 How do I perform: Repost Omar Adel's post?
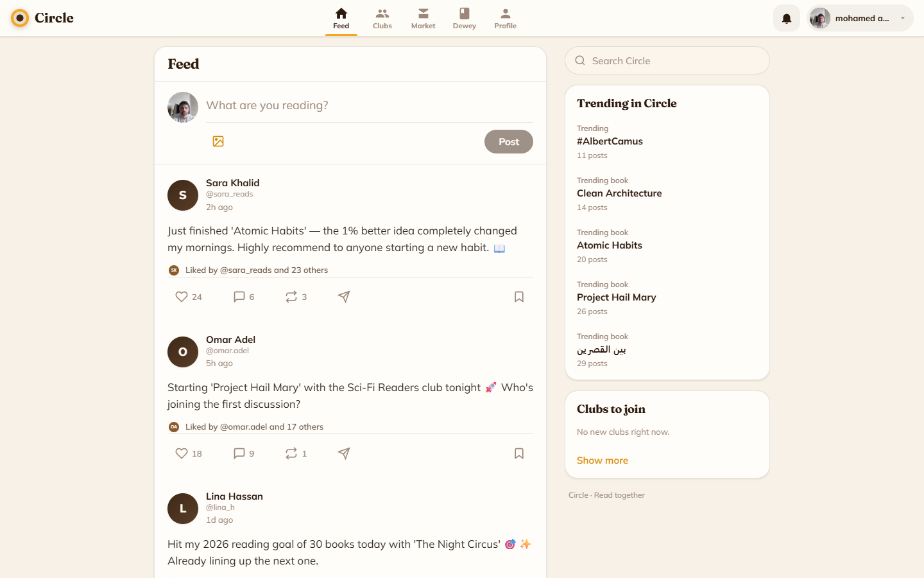(x=296, y=453)
